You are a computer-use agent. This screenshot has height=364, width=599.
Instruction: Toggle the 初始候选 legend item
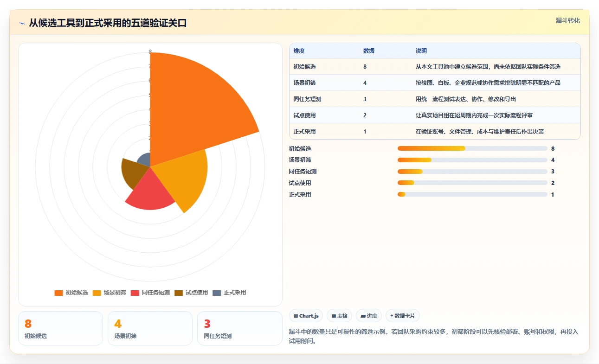(x=71, y=293)
